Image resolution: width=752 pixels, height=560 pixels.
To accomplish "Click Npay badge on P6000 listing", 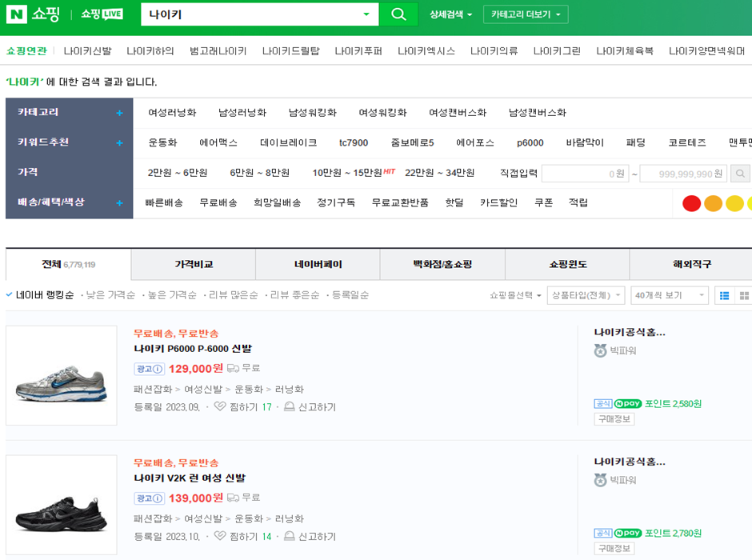I will click(628, 404).
